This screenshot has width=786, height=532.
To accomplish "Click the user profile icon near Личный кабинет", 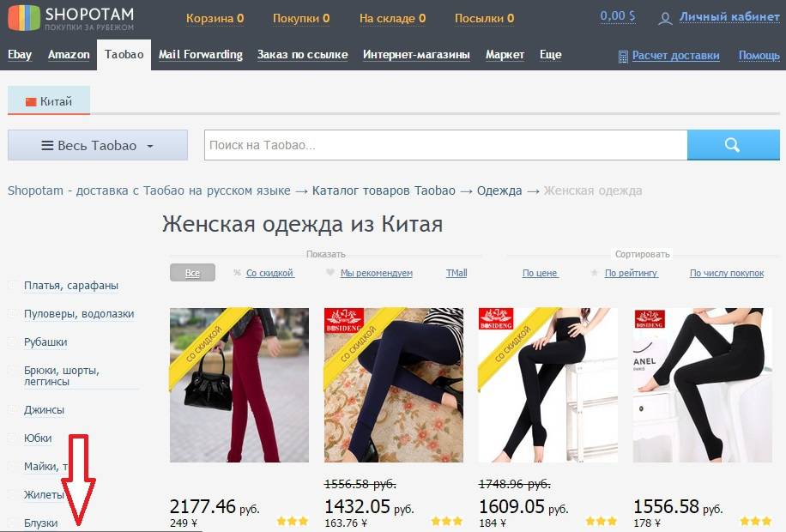I will point(665,19).
